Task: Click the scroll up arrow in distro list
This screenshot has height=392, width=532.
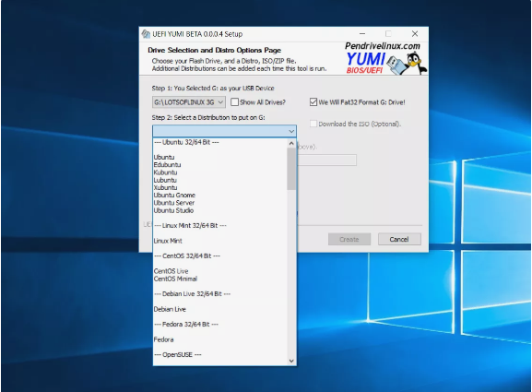Action: 291,144
